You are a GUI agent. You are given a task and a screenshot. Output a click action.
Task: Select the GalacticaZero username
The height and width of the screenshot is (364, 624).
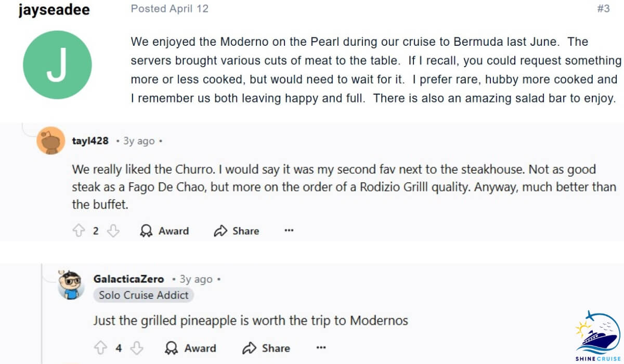pyautogui.click(x=128, y=279)
